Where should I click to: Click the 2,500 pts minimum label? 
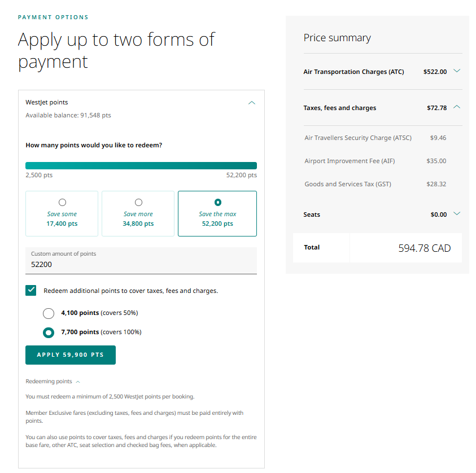(x=39, y=176)
